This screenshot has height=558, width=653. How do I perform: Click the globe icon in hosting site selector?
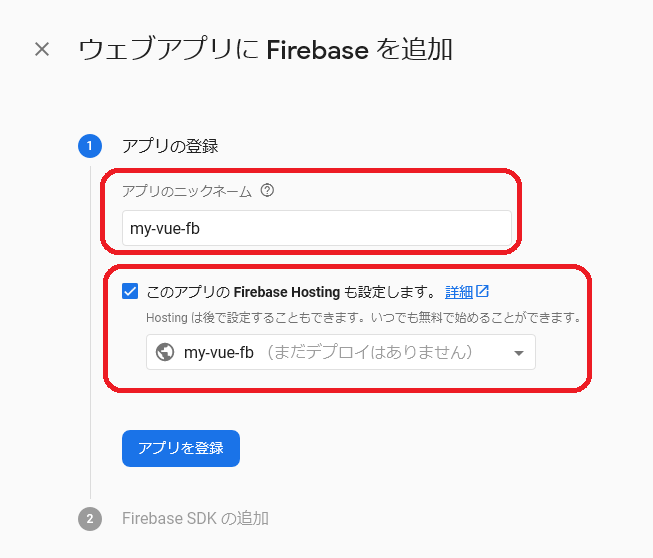[x=165, y=352]
